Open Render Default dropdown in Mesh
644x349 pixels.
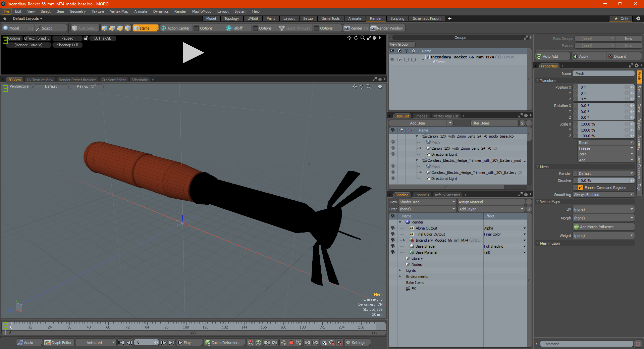(603, 173)
